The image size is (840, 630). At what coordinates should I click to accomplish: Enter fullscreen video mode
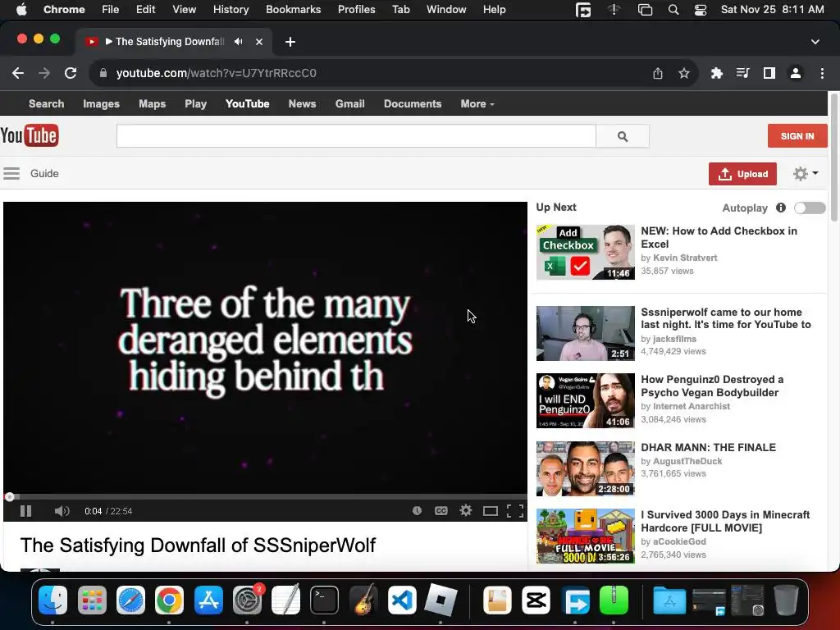coord(515,511)
